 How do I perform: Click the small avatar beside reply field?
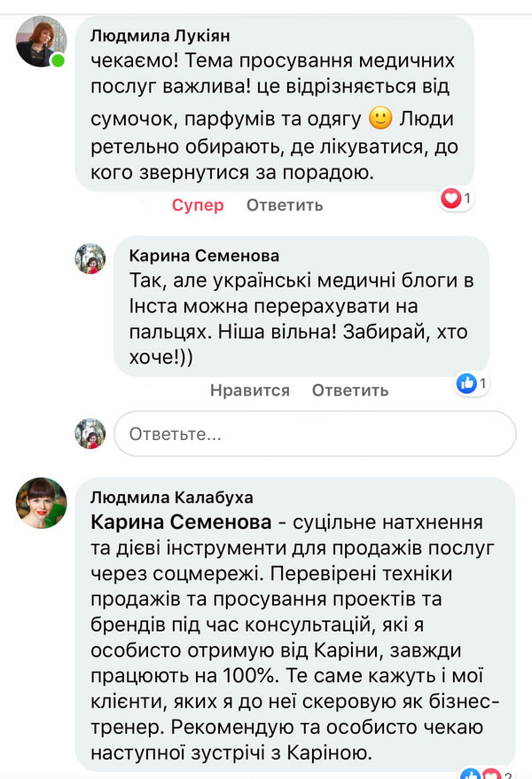90,433
